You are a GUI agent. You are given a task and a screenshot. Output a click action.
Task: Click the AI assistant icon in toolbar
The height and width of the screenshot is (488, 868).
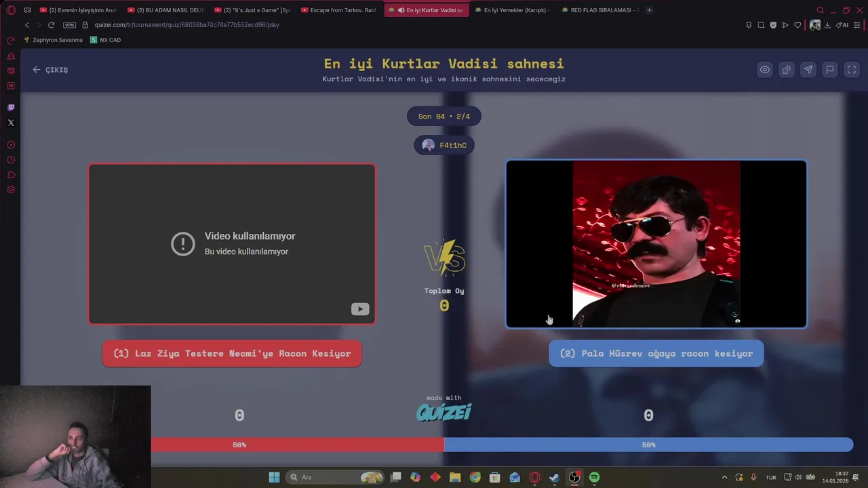point(842,25)
